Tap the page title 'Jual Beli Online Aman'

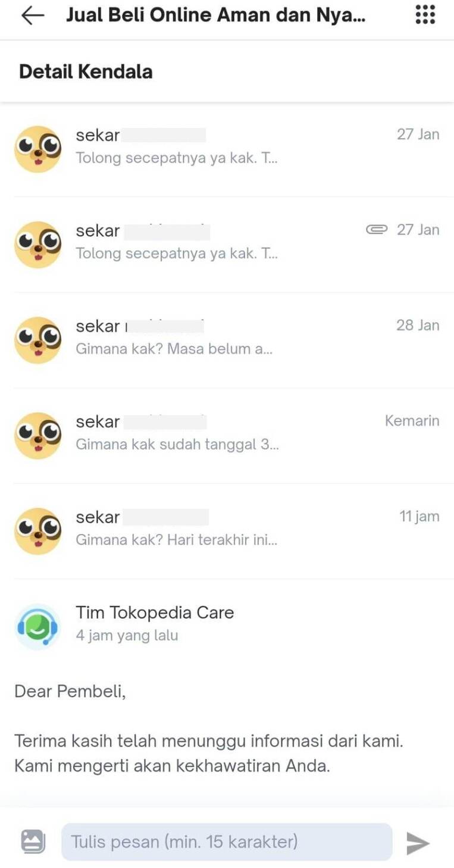pyautogui.click(x=216, y=15)
